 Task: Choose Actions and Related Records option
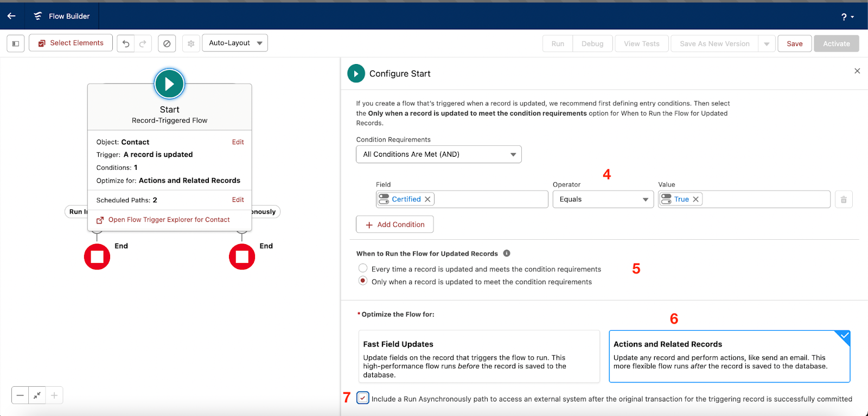(730, 356)
